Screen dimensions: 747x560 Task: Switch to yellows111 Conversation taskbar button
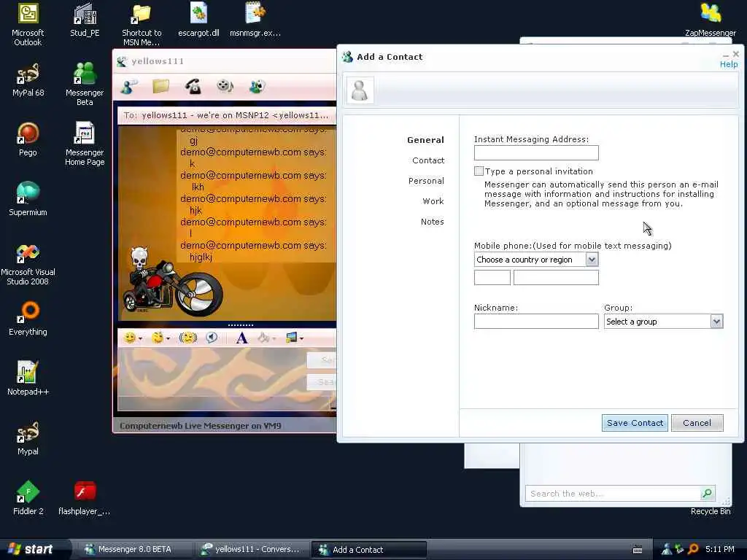pos(251,549)
